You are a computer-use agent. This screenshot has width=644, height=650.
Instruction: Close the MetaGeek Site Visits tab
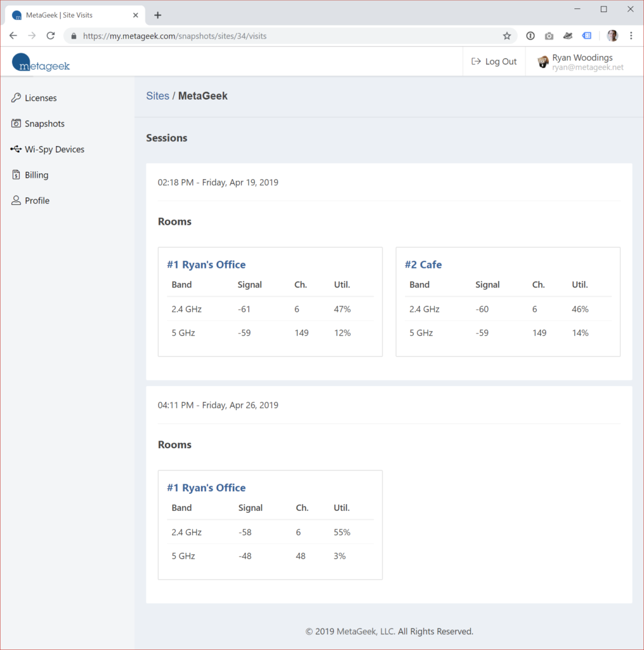136,15
